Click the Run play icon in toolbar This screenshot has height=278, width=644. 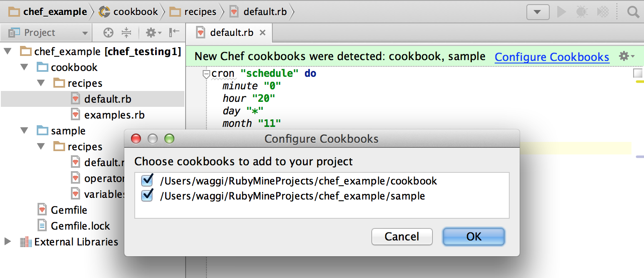562,12
